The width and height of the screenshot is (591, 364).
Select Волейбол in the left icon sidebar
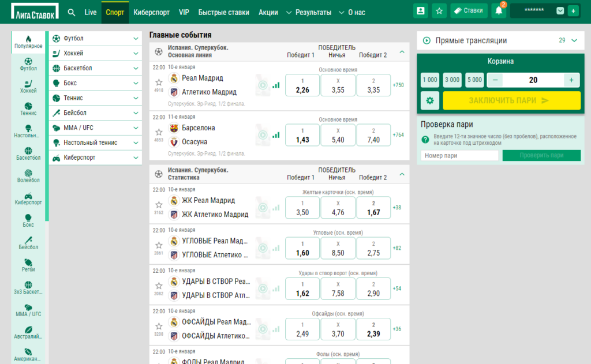click(28, 176)
